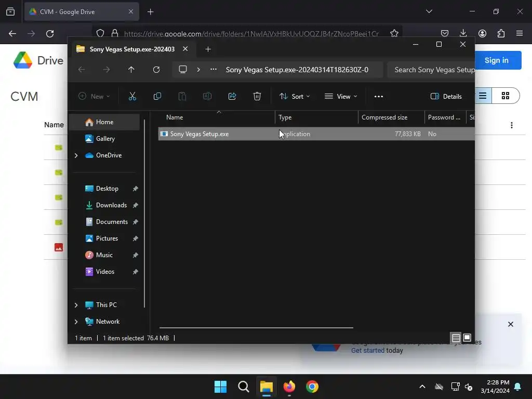Image resolution: width=532 pixels, height=399 pixels.
Task: Click the Copy icon in Explorer toolbar
Action: [157, 96]
